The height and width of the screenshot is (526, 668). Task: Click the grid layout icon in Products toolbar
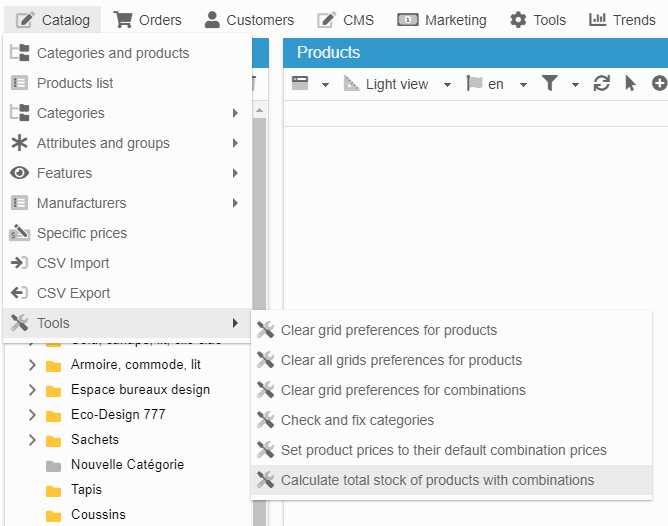(300, 84)
